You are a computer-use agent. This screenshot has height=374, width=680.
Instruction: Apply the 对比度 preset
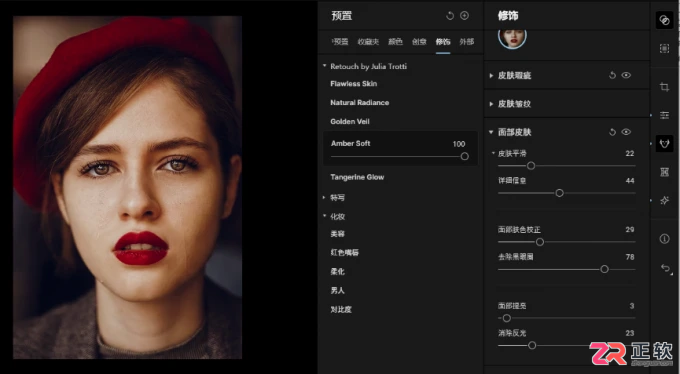click(x=341, y=310)
